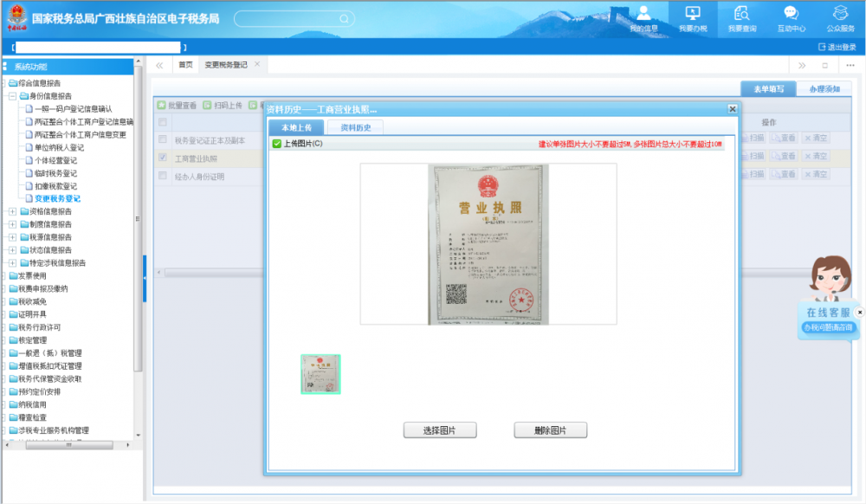The height and width of the screenshot is (504, 866).
Task: Click the 删除图片 button
Action: (550, 430)
